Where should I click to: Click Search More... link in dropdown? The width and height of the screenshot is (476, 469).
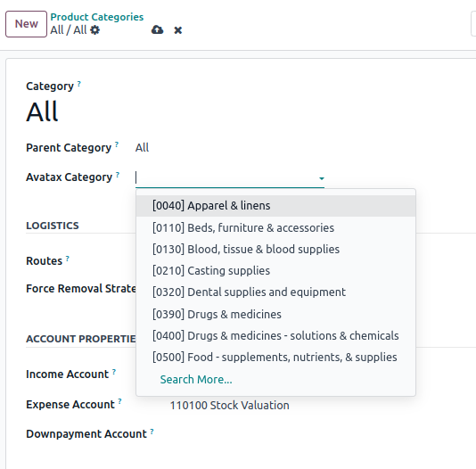196,380
